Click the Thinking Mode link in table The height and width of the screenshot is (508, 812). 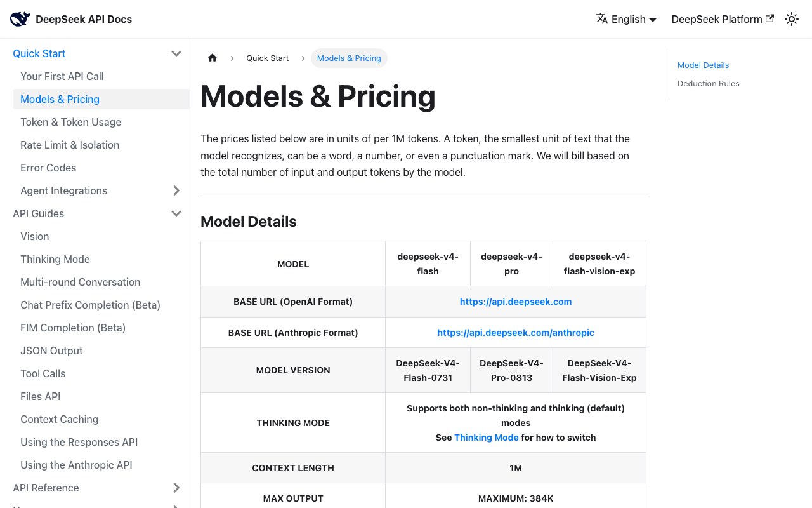tap(487, 438)
